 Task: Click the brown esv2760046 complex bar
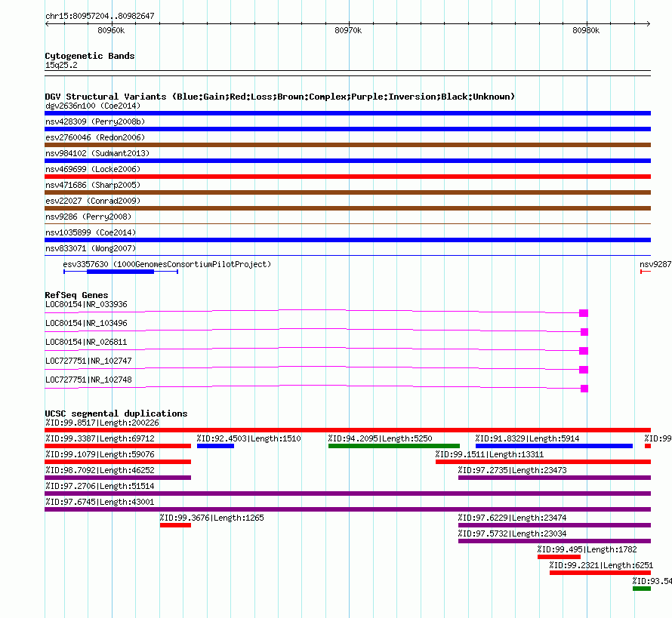click(x=347, y=145)
